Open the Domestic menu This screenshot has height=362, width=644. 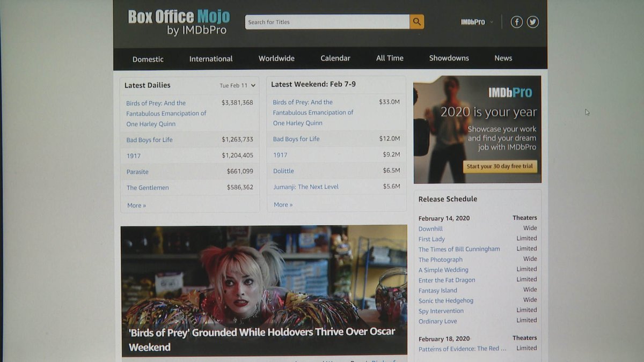tap(148, 59)
